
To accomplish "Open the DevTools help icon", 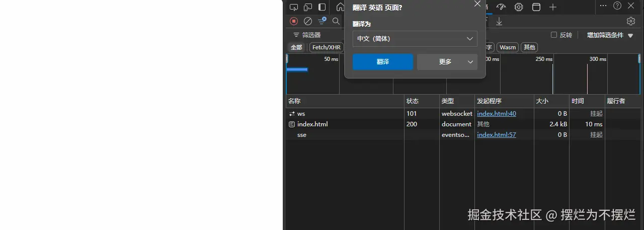I will tap(617, 6).
